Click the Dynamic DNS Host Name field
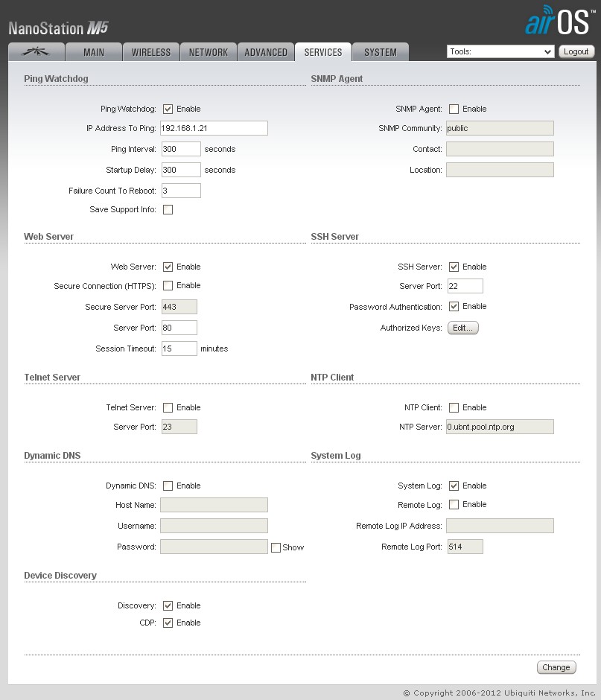Viewport: 601px width, 700px height. pyautogui.click(x=214, y=505)
